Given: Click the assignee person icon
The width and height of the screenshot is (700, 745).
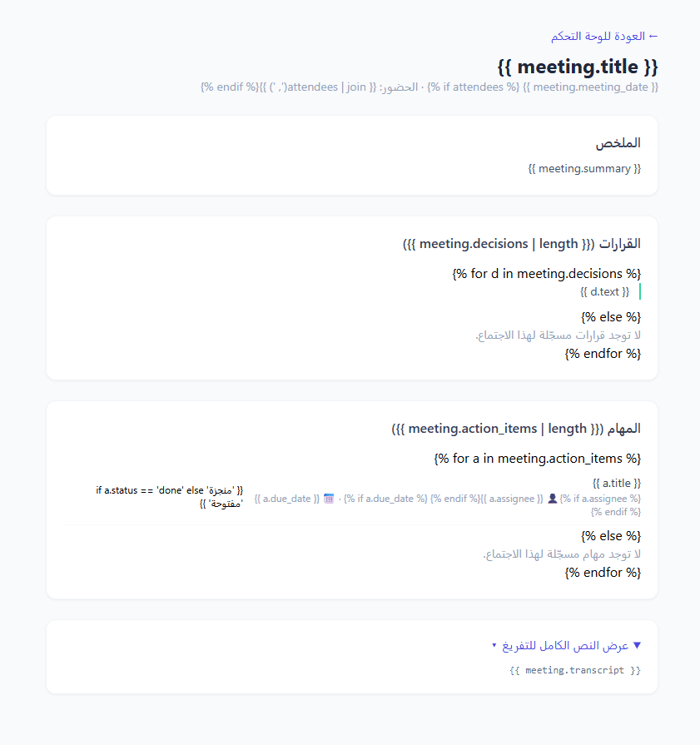Looking at the screenshot, I should (x=552, y=499).
